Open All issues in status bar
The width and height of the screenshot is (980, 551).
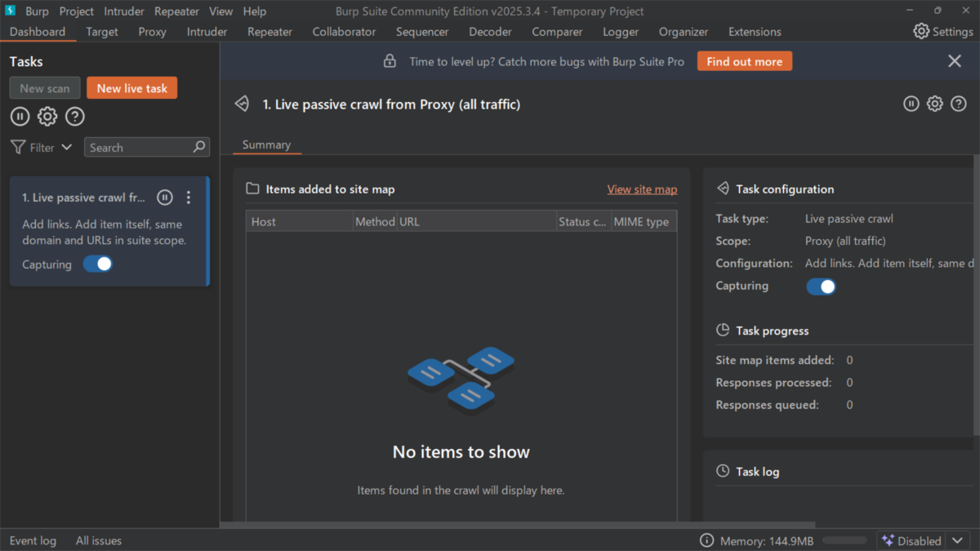pos(99,540)
